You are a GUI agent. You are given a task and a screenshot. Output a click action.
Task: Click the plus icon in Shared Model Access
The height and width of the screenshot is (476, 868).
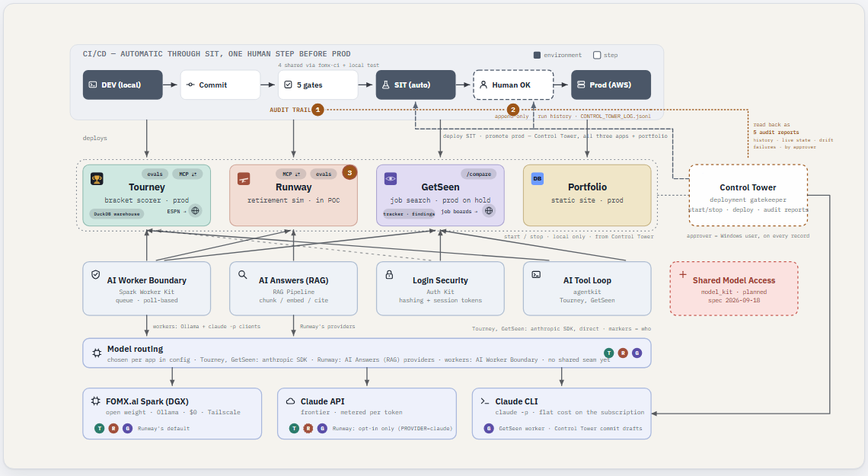682,274
